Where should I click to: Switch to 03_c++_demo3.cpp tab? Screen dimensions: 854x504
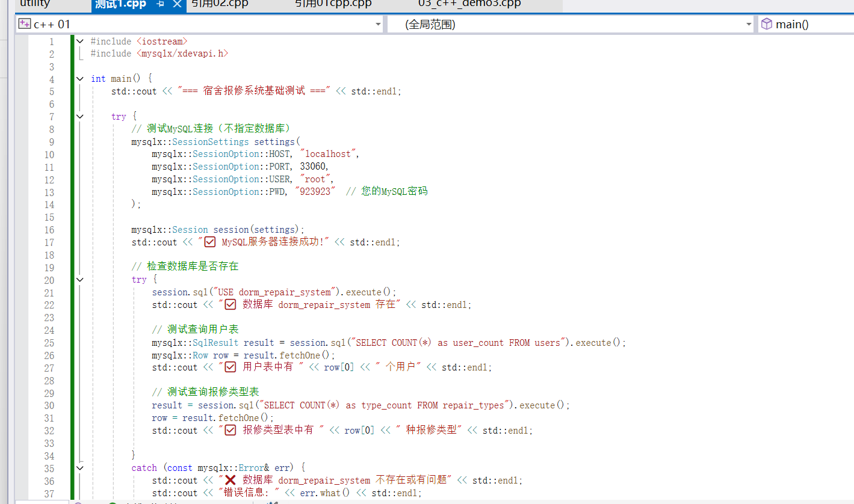[469, 4]
